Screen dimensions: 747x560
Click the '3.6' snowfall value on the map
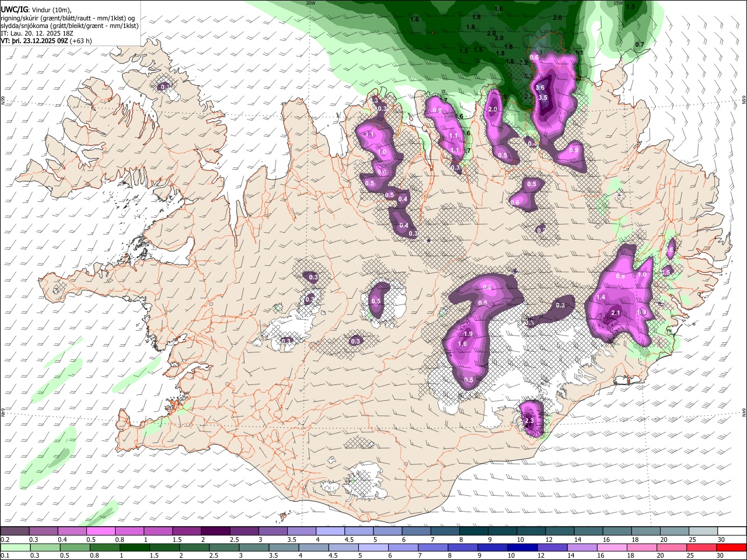540,88
